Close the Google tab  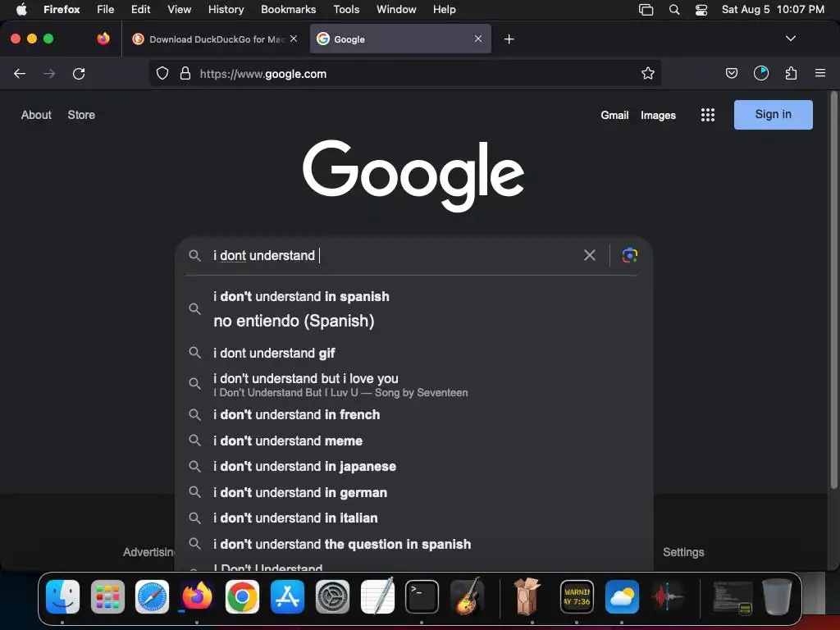(478, 39)
